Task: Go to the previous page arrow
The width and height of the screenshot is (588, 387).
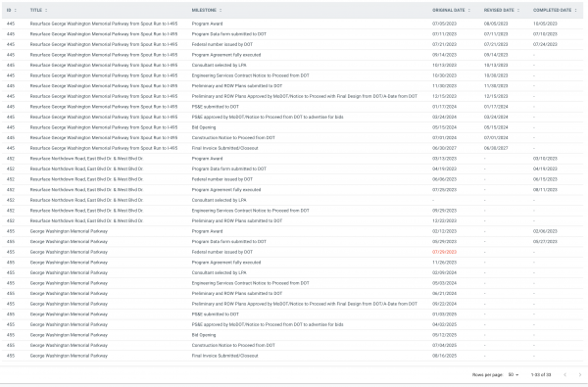Action: (x=564, y=374)
